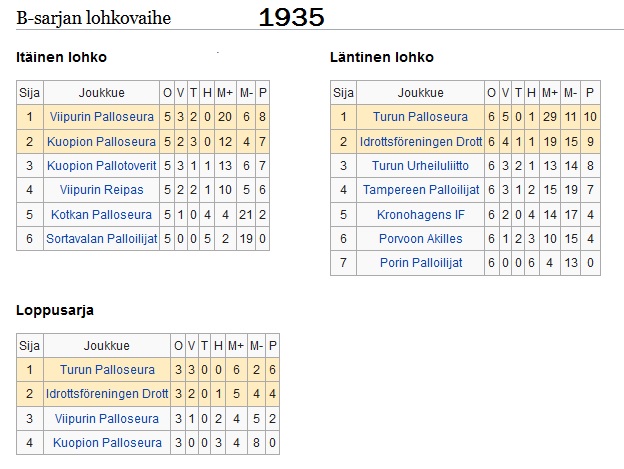The image size is (624, 469).
Task: Select Idrottsföreningen Drott in the Loppusarja table
Action: 105,394
